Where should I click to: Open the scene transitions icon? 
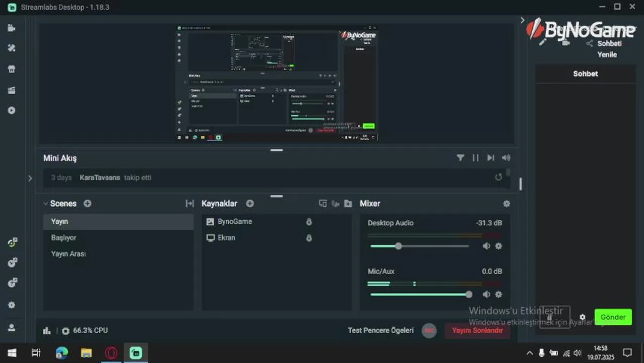[189, 203]
